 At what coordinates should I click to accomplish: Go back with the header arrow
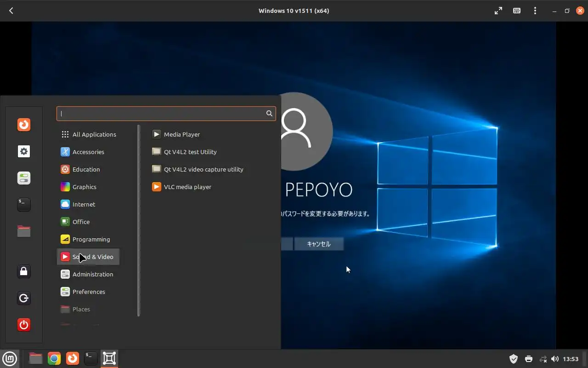[11, 11]
